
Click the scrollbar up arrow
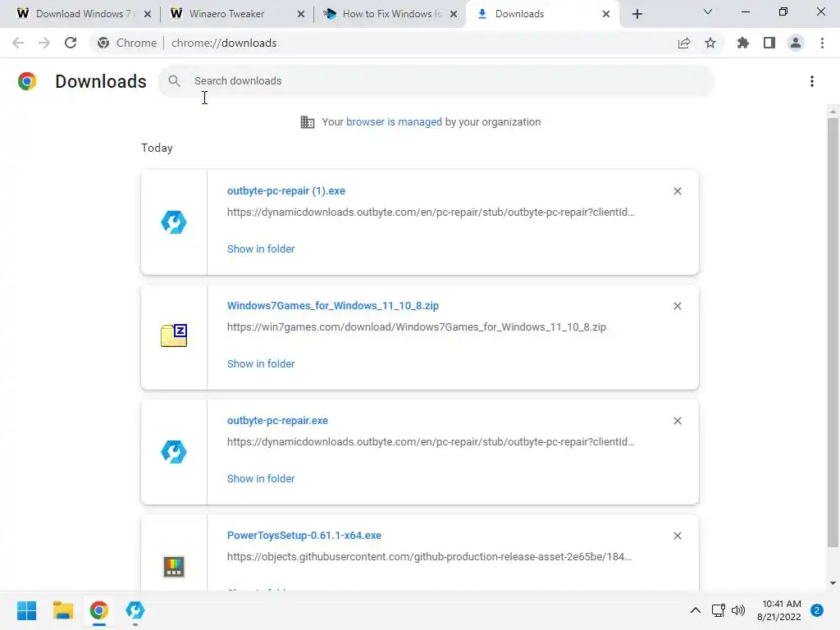(833, 112)
